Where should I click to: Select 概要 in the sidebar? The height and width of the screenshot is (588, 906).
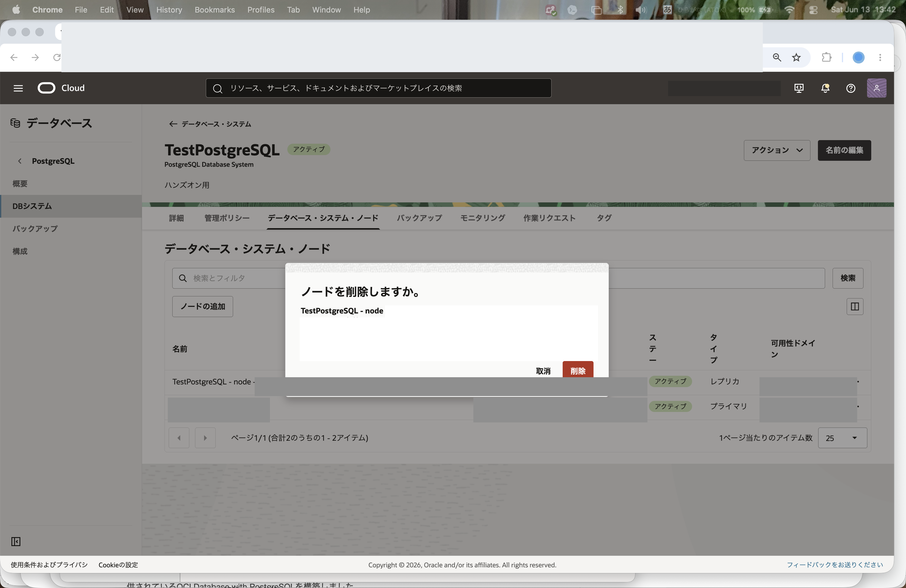click(71, 184)
